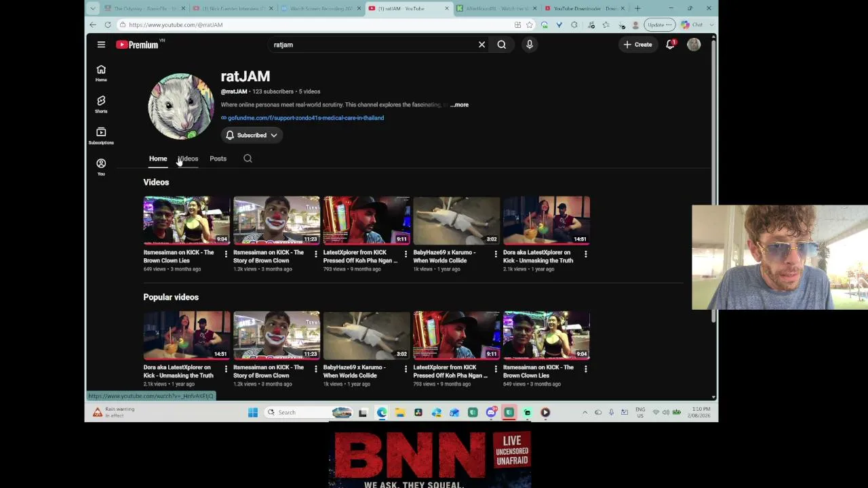Open Videos row thumbnail with 3:02 duration

[456, 220]
